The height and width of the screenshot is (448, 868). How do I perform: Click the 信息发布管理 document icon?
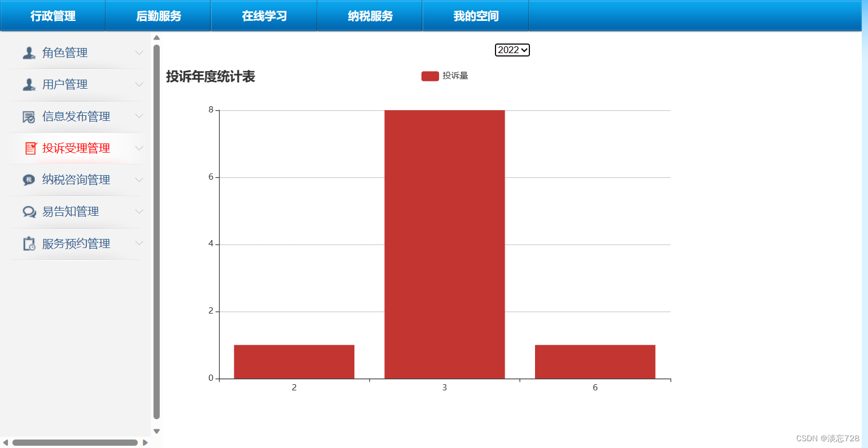tap(29, 116)
